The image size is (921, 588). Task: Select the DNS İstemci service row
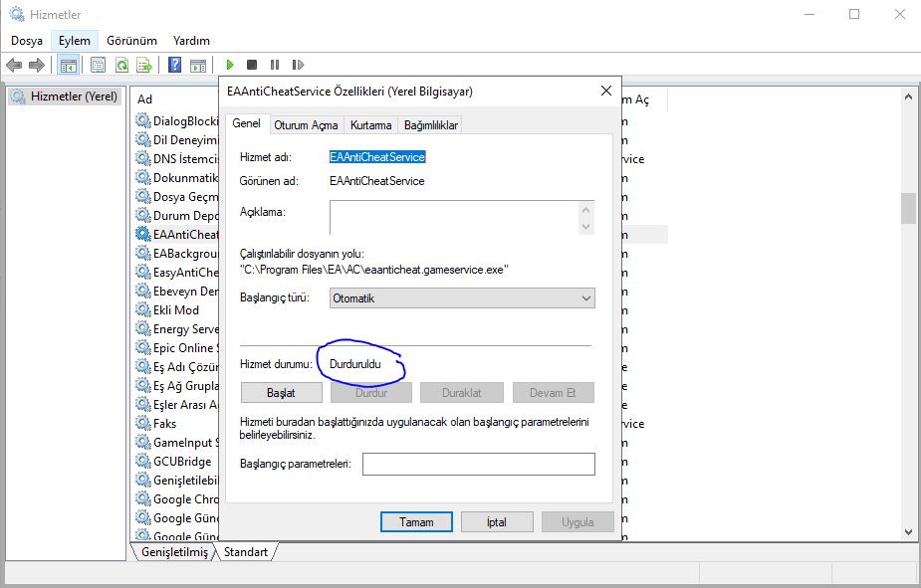[x=177, y=158]
